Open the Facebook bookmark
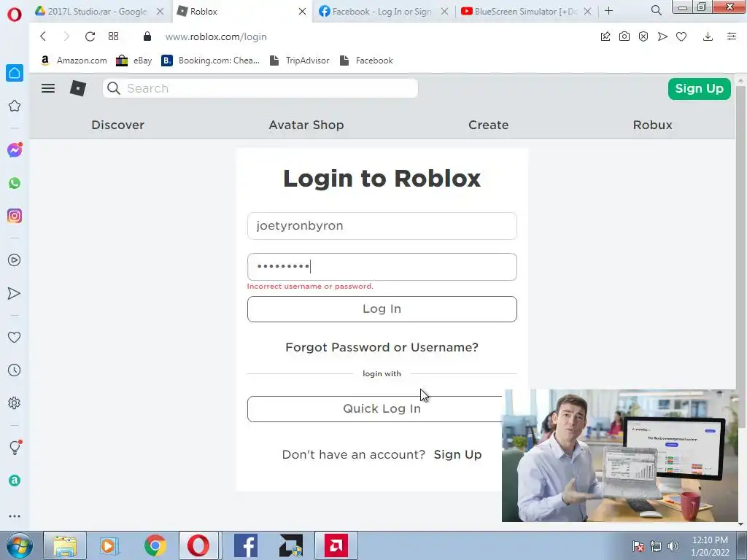Viewport: 747px width, 560px height. click(366, 61)
